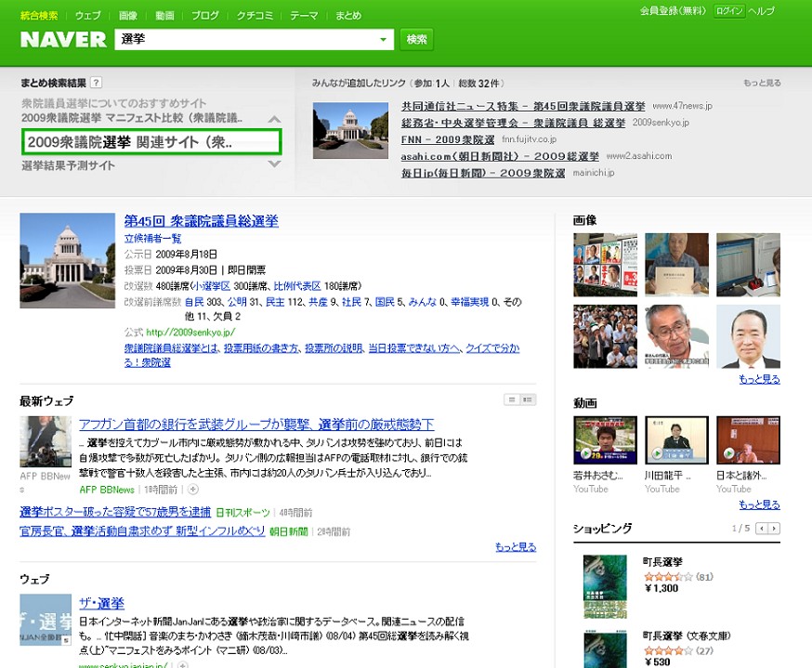Viewport: 812px width, 668px height.
Task: Switch to the 画像 tab
Action: (x=128, y=16)
